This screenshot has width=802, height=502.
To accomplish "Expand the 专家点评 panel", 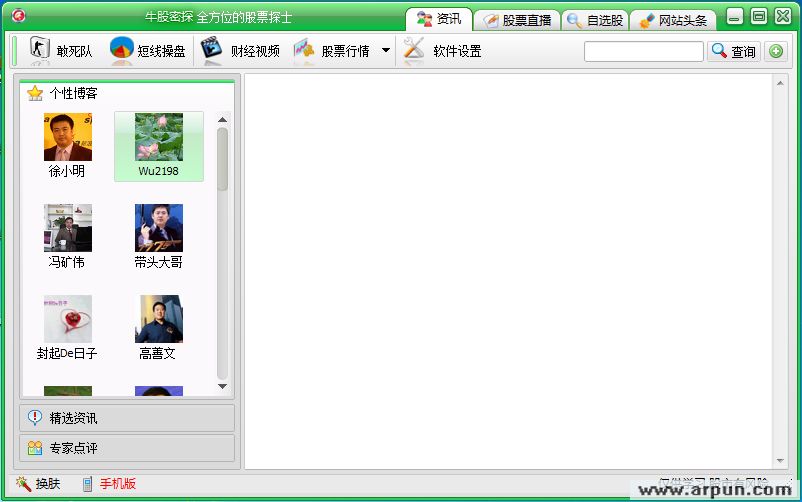I will point(127,448).
